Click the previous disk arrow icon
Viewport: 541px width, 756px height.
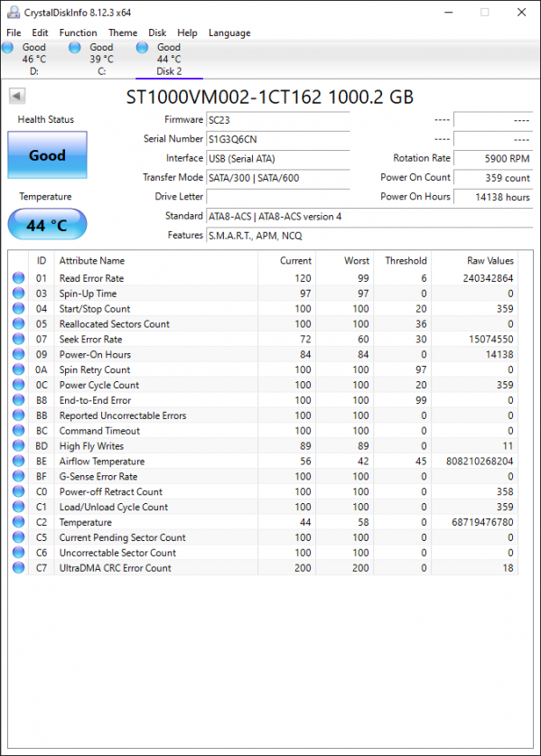[17, 96]
